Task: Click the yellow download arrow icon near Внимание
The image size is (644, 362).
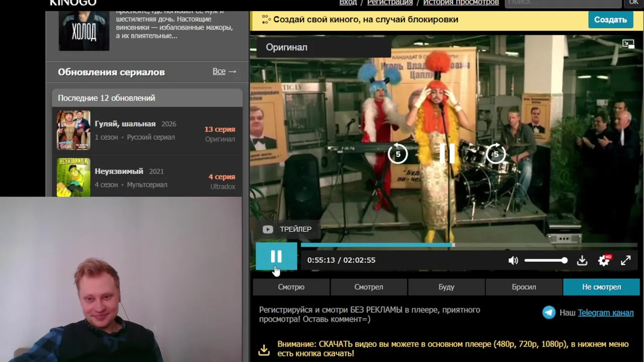Action: point(264,350)
